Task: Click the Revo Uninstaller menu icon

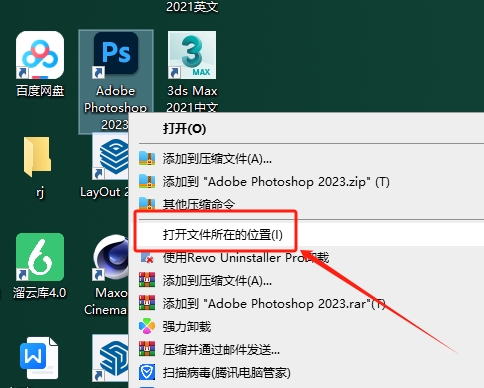Action: [147, 258]
